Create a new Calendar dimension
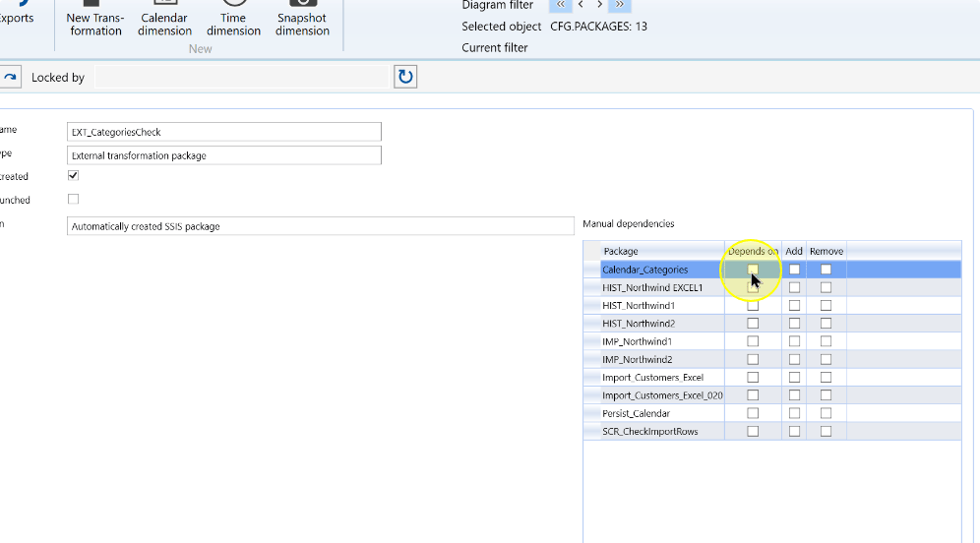This screenshot has height=543, width=980. pyautogui.click(x=164, y=19)
